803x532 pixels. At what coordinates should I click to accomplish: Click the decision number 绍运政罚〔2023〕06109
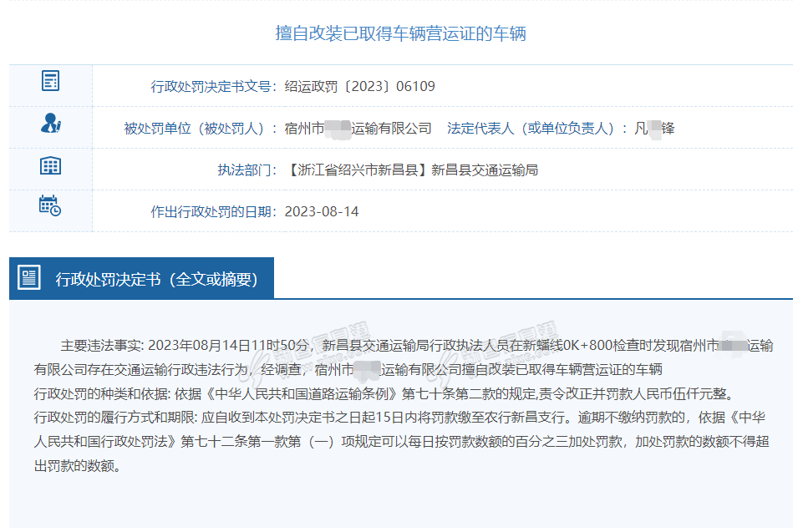[360, 87]
